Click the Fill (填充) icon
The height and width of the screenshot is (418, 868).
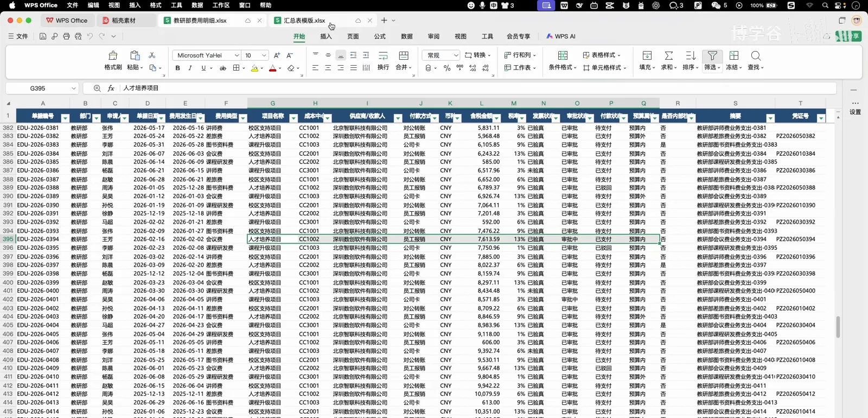(647, 56)
